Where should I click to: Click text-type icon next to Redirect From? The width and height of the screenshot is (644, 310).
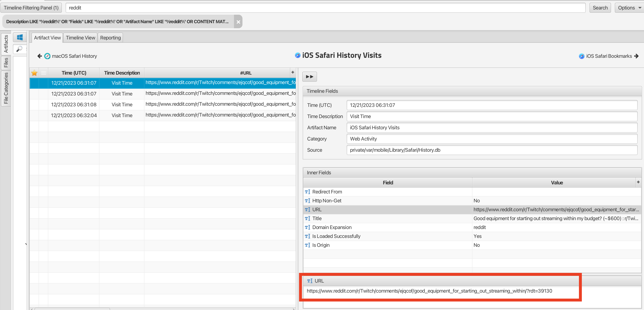pyautogui.click(x=307, y=192)
